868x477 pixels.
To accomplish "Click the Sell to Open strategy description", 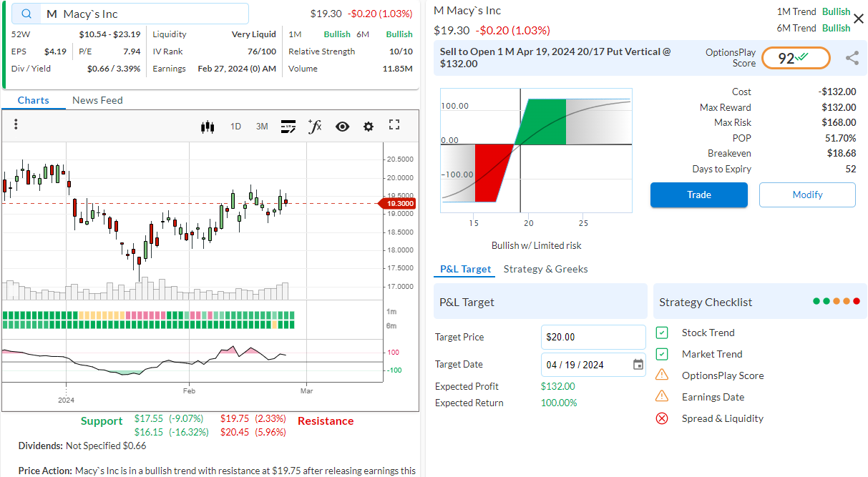I will 555,58.
